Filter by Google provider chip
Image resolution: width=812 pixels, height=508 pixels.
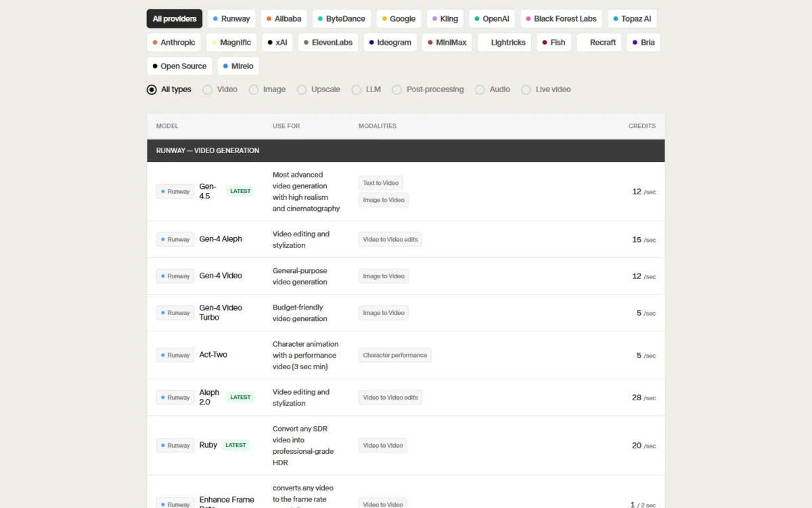click(399, 19)
